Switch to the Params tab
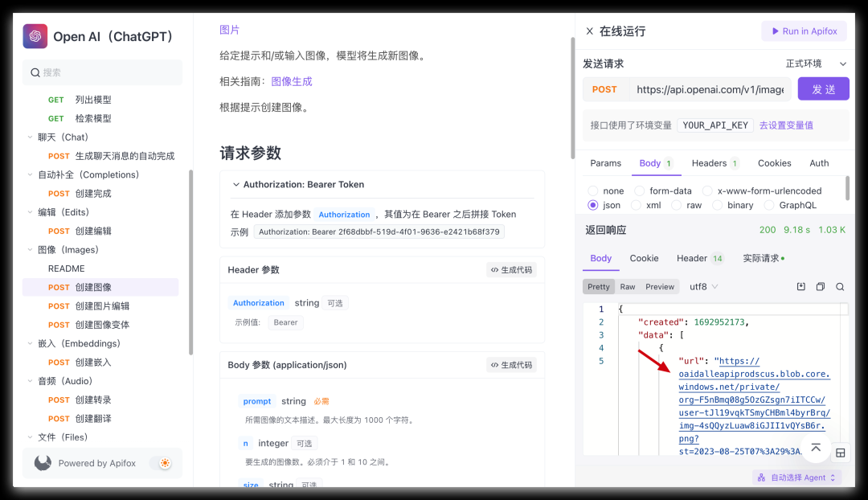This screenshot has width=868, height=500. [x=606, y=163]
